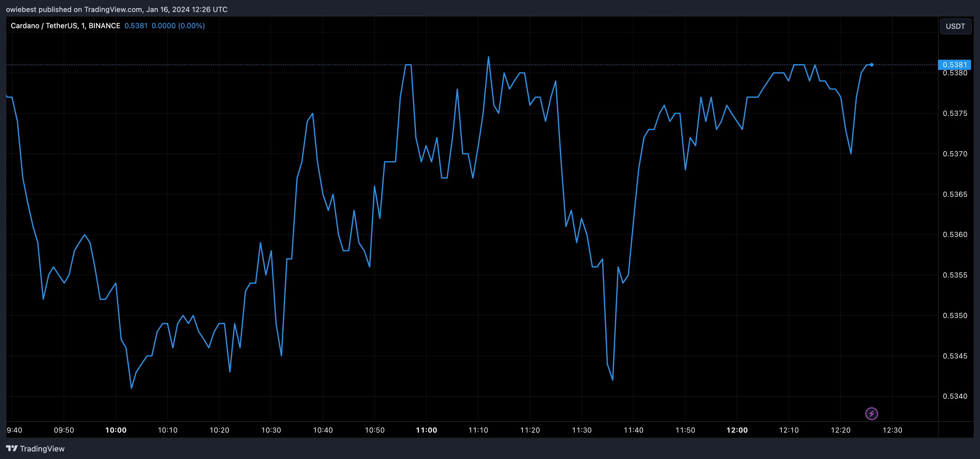
Task: Click the 12:00 label on the time axis
Action: click(x=737, y=430)
